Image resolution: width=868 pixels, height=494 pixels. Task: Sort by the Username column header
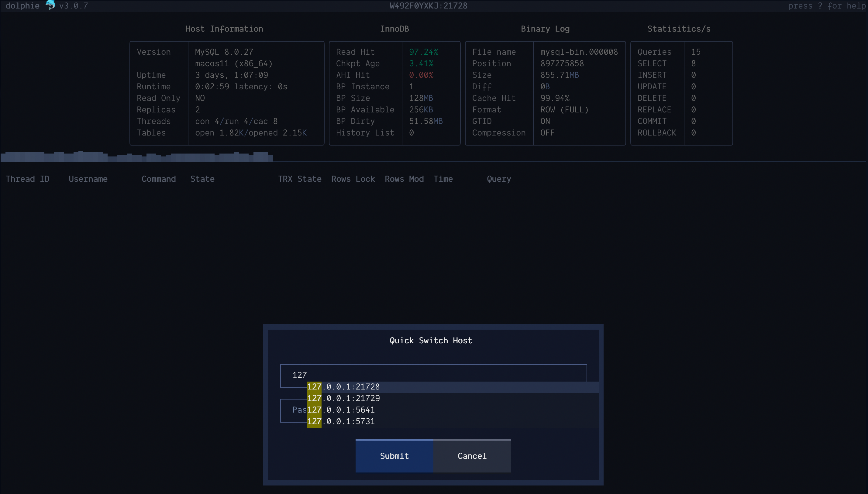click(88, 179)
